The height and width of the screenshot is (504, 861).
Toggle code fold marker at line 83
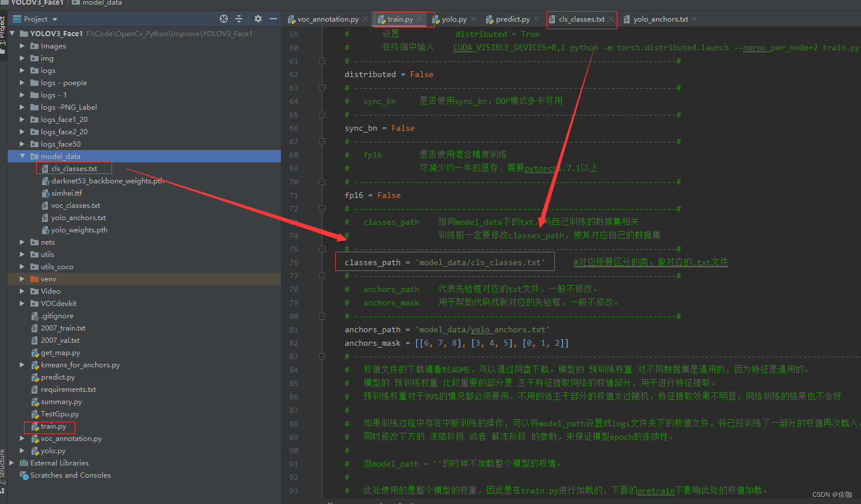pyautogui.click(x=322, y=356)
